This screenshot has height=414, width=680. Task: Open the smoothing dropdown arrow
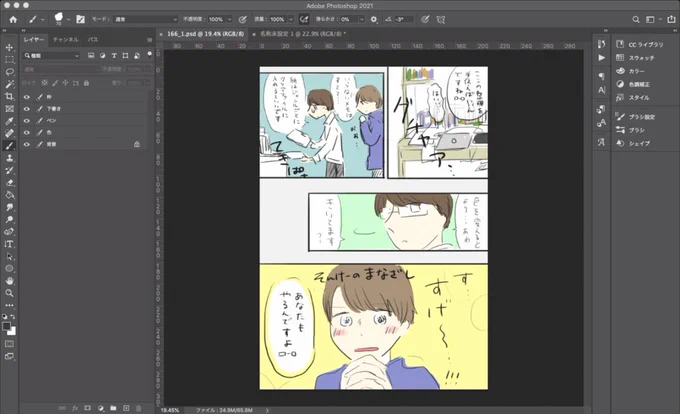pyautogui.click(x=361, y=20)
